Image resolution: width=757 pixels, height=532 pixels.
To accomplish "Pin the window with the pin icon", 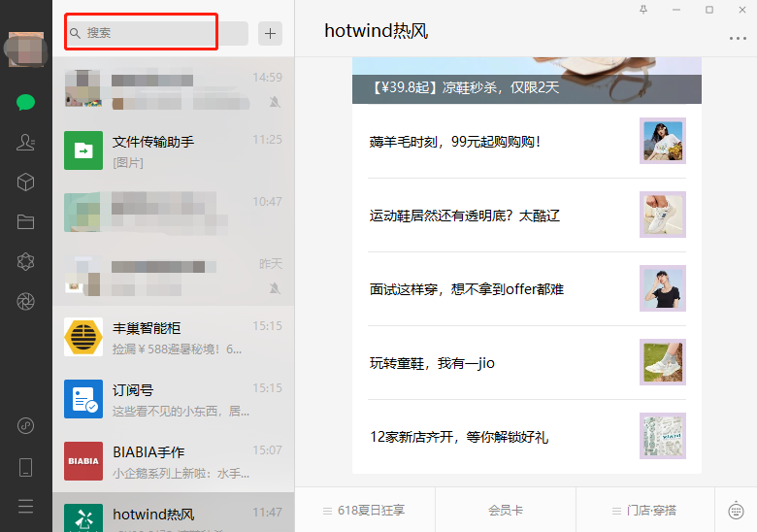I will pos(643,10).
